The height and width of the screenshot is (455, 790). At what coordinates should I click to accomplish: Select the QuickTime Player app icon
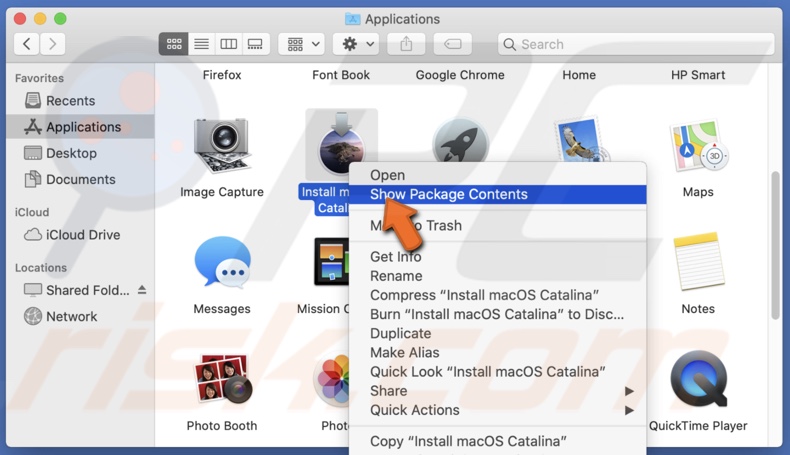click(698, 379)
